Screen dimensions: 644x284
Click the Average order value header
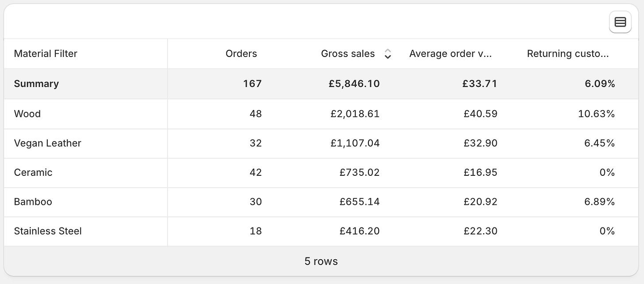(x=450, y=54)
